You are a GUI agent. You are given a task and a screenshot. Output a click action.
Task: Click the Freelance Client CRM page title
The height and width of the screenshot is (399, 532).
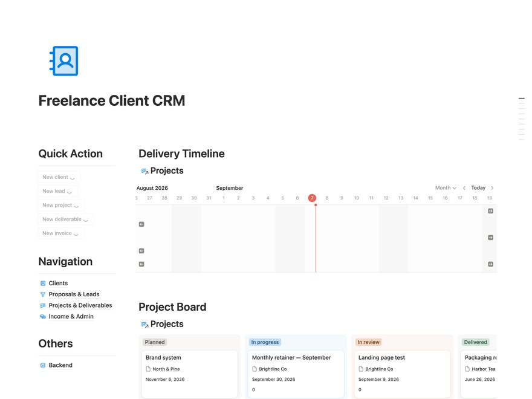(x=112, y=101)
